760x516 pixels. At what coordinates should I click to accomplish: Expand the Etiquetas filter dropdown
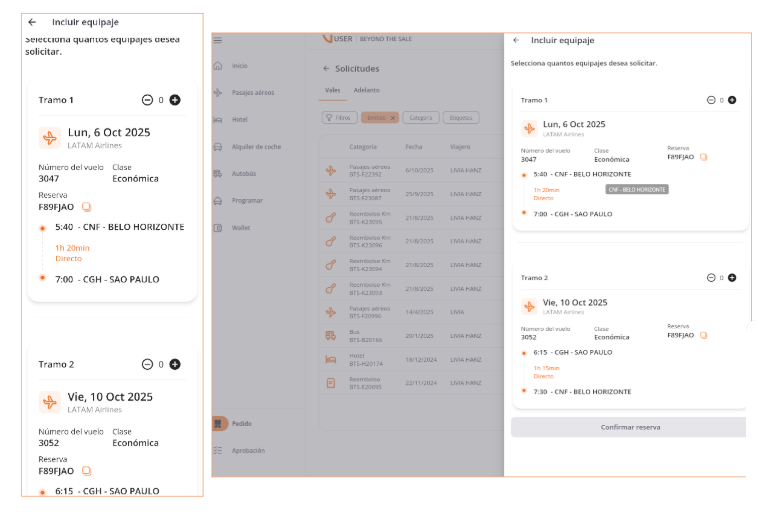point(461,118)
